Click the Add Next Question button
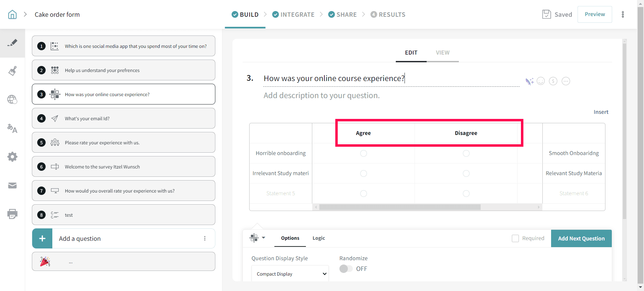Screen dimensions: 644x291 (581, 238)
